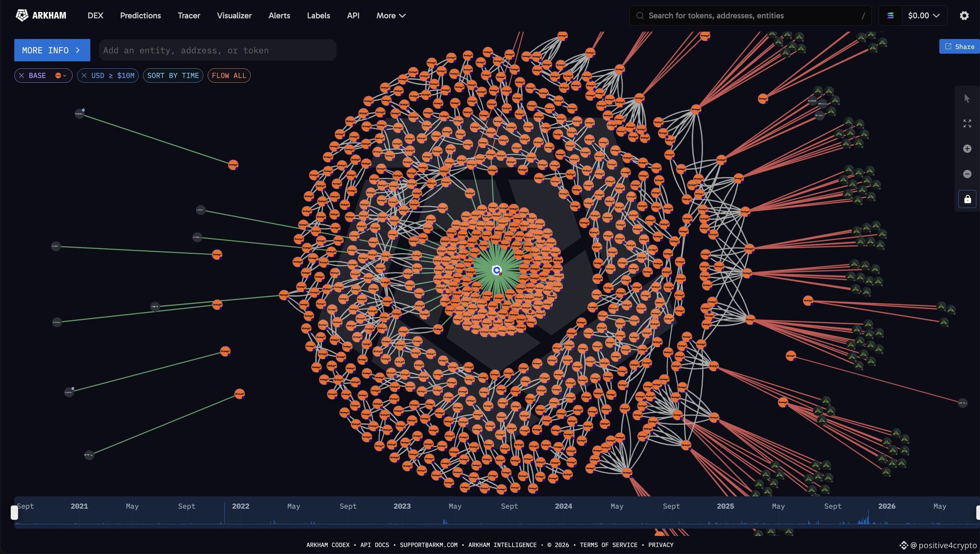Open the PRIVACY link
Viewport: 980px width, 554px height.
point(660,545)
